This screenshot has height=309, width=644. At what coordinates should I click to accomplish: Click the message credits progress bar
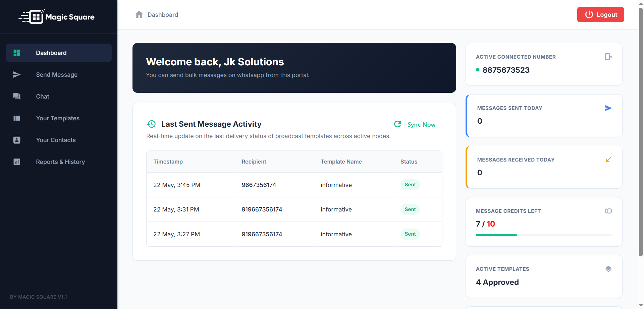pyautogui.click(x=544, y=235)
